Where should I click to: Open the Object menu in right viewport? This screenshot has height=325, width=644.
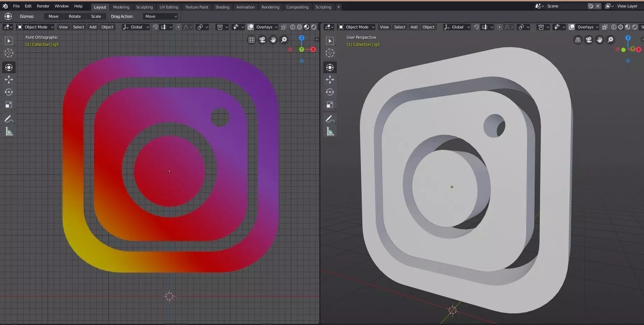(428, 27)
